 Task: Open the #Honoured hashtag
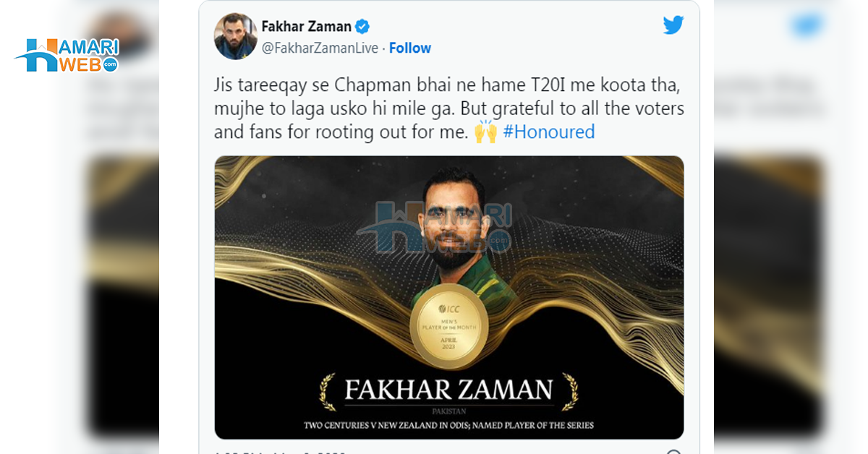(x=549, y=132)
